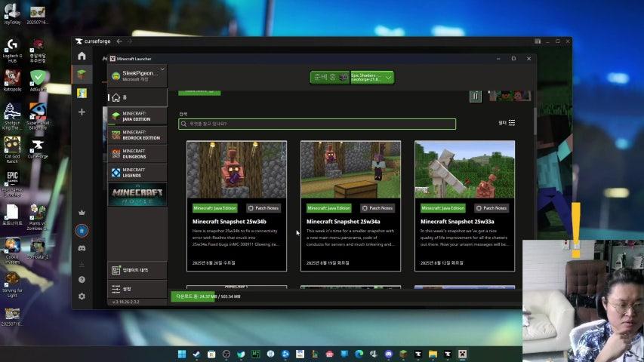Viewport: 644px width, 362px height.
Task: Click Minecraft Launcher creeper icon in taskbar
Action: pos(463,354)
